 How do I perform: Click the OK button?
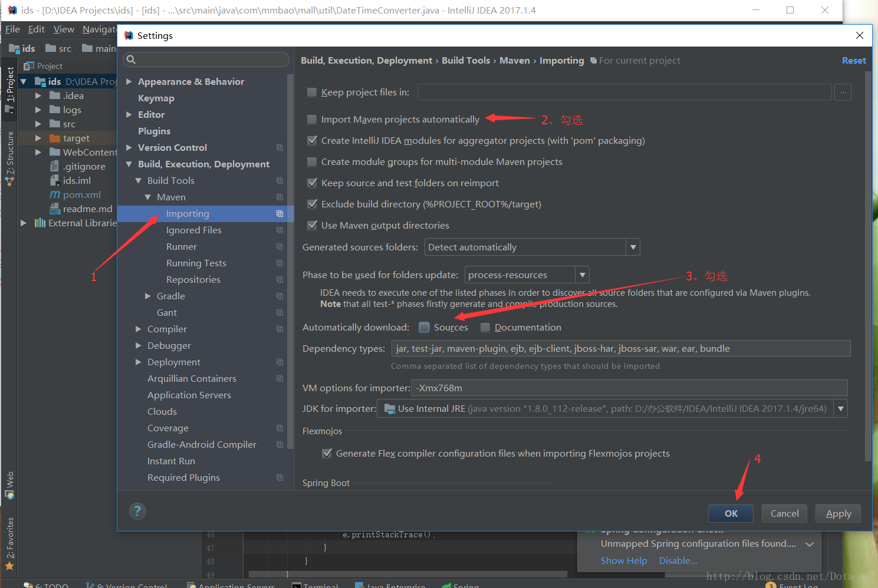731,513
